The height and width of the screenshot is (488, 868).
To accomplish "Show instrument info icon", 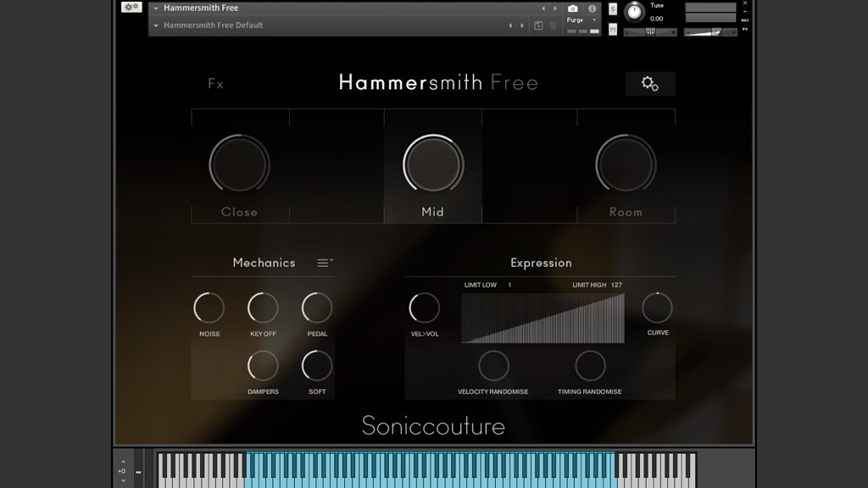I will click(592, 8).
